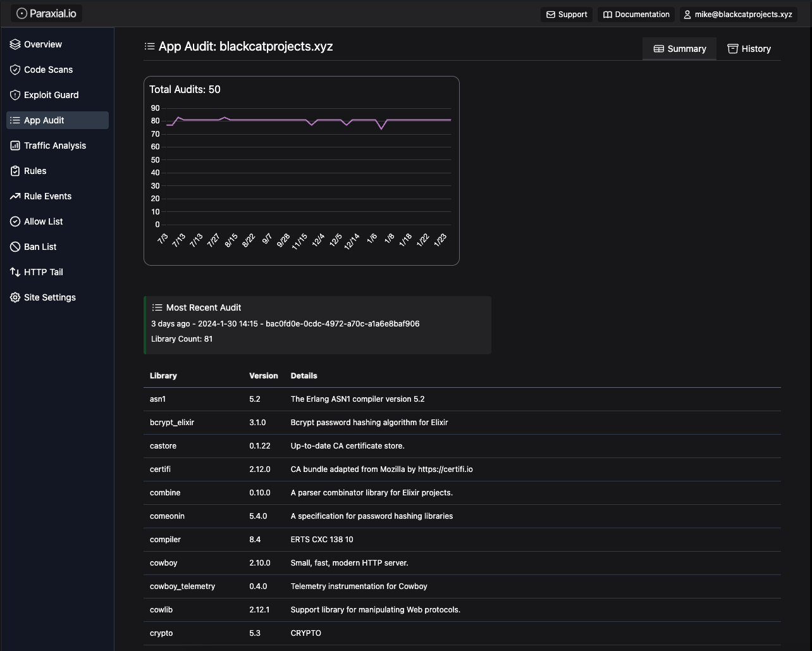
Task: Click the Site Settings gear icon
Action: [15, 297]
